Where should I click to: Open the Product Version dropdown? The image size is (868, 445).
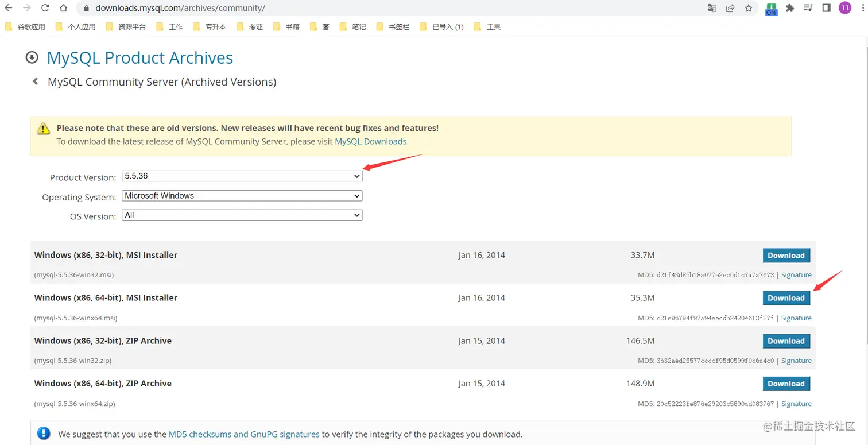[x=242, y=176]
